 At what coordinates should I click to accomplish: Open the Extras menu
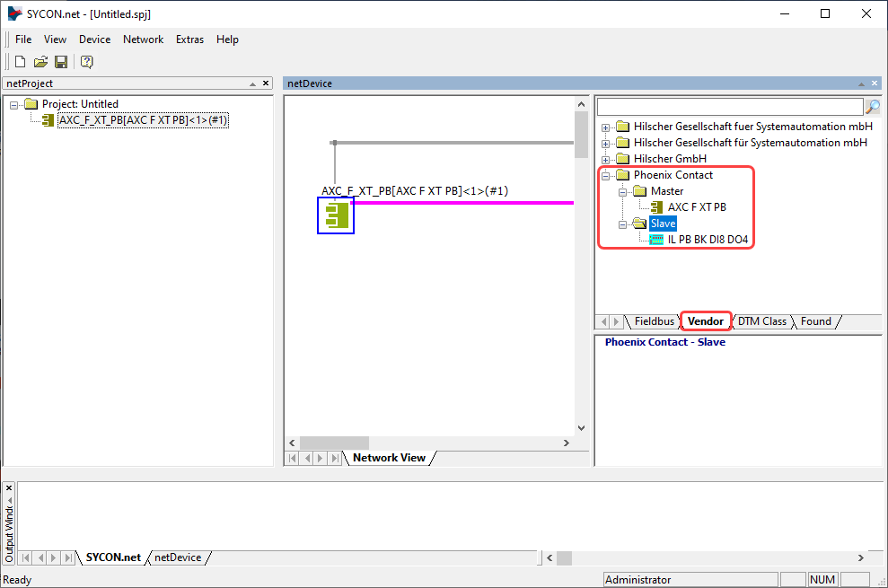click(189, 39)
